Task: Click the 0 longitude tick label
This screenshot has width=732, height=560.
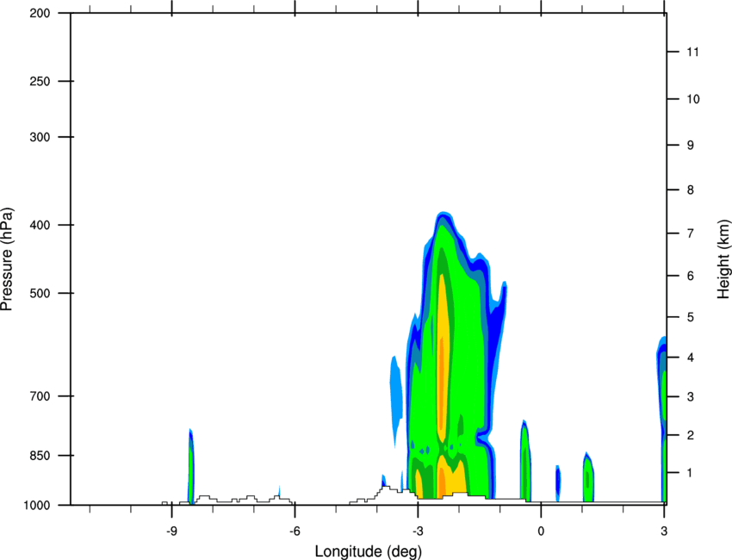Action: (x=541, y=531)
